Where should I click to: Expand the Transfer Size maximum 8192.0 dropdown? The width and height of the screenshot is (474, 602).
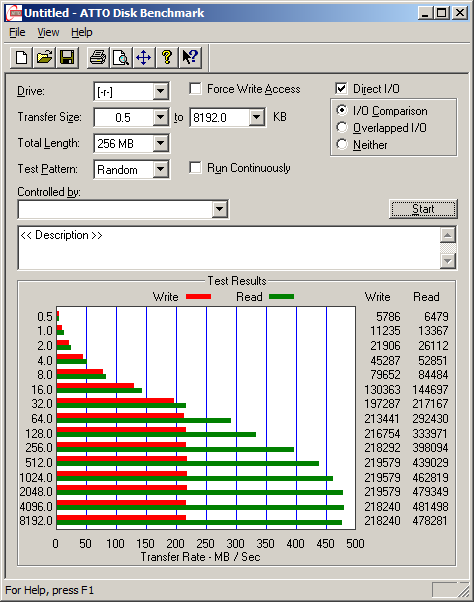click(257, 117)
